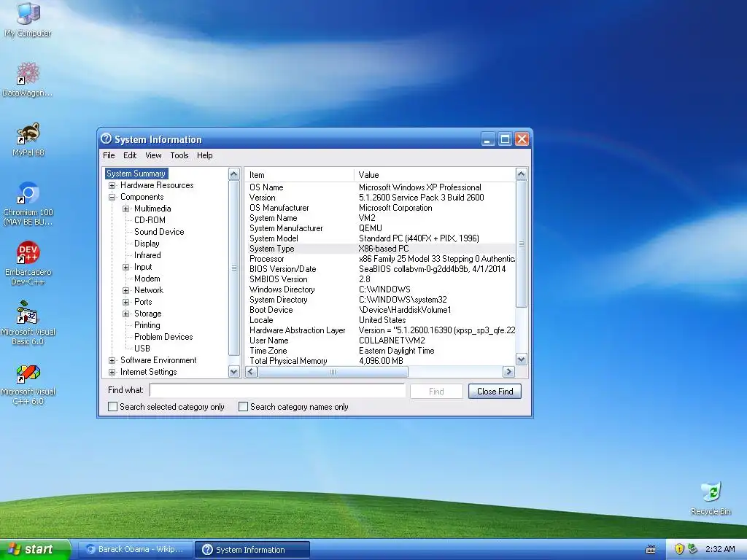Launch MyPal 68 browser icon

(x=28, y=139)
